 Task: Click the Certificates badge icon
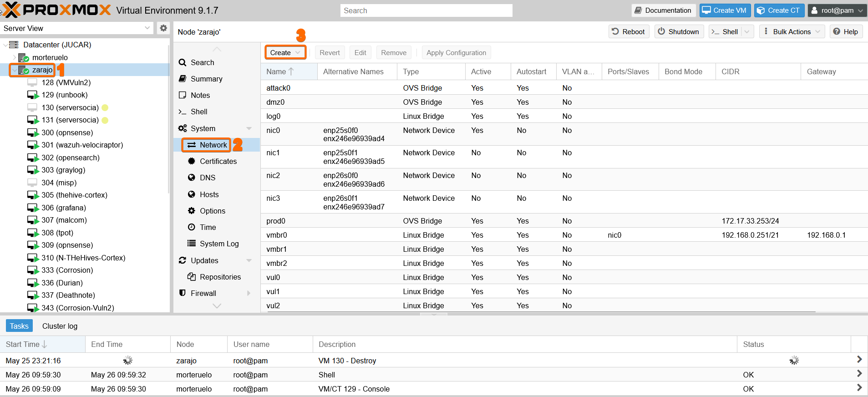click(x=192, y=161)
